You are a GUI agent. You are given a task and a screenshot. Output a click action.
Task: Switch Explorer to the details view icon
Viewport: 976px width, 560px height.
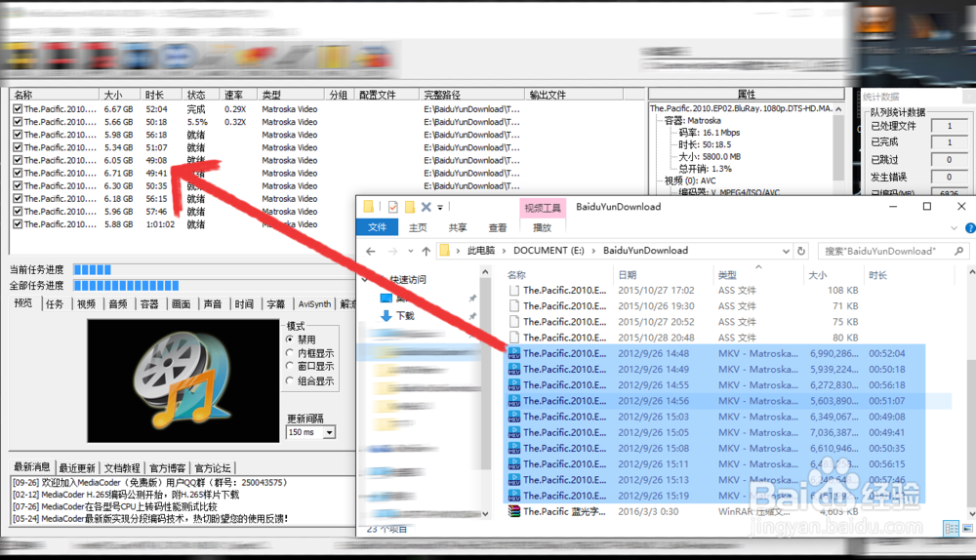point(951,528)
